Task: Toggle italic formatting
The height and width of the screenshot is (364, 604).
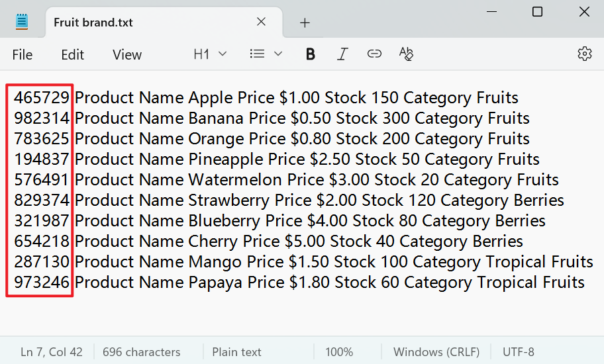Action: tap(342, 54)
